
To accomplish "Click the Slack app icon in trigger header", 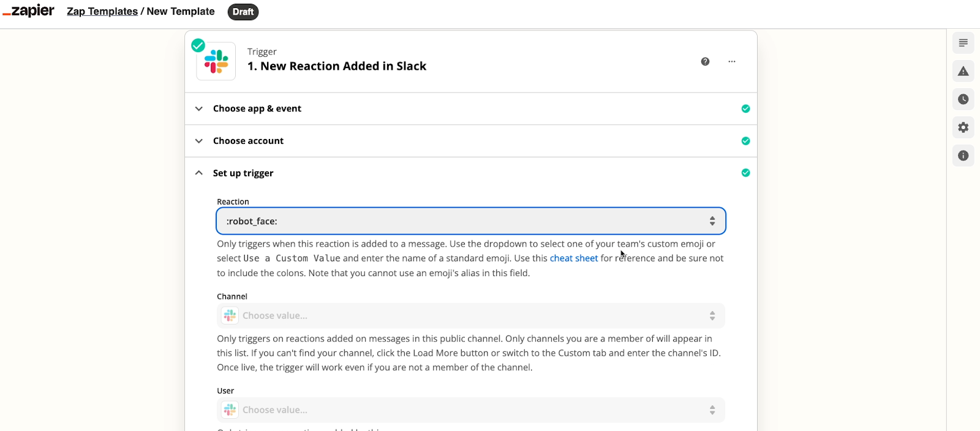I will point(216,61).
